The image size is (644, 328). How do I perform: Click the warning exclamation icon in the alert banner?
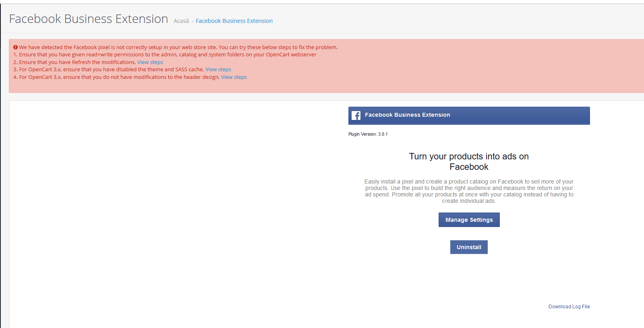point(16,47)
